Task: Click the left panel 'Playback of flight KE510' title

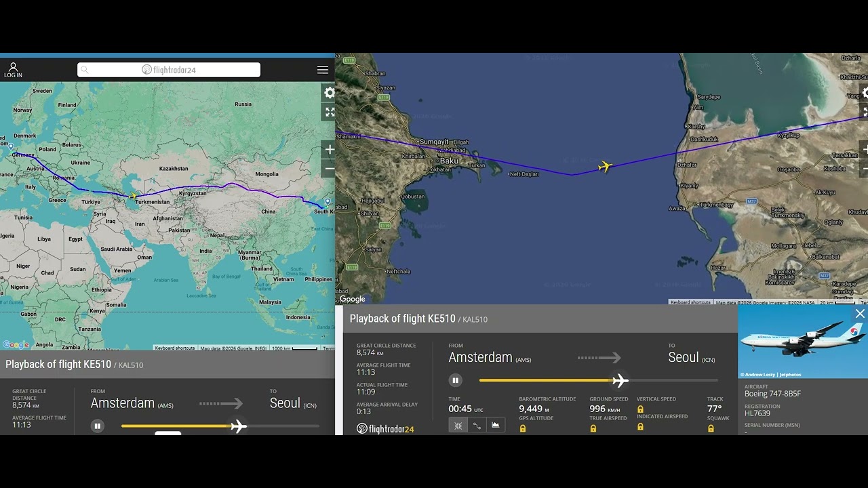Action: click(58, 365)
